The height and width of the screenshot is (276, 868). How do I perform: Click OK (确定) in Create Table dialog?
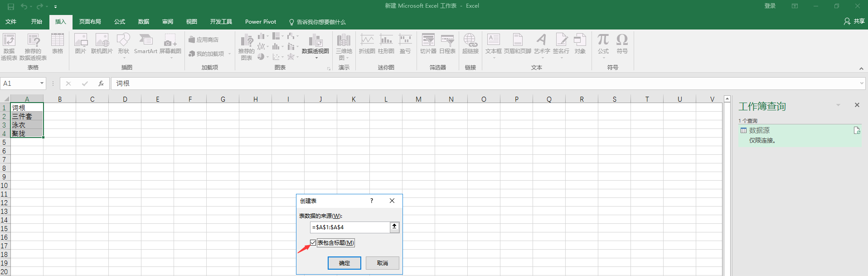pyautogui.click(x=344, y=263)
